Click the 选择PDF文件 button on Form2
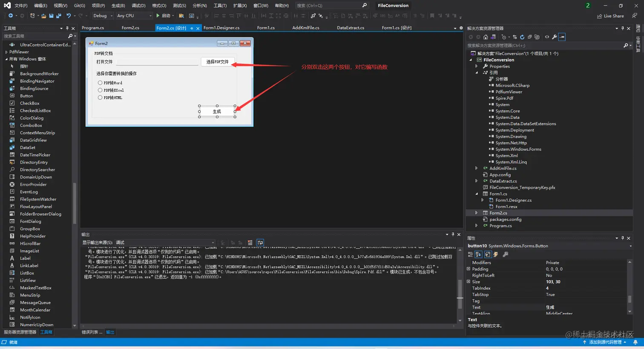 [x=218, y=62]
